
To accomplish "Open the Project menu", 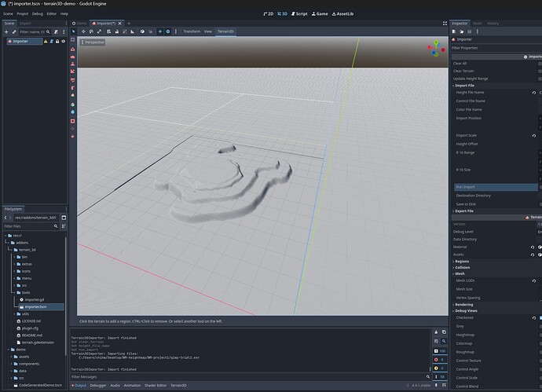I will 23,14.
